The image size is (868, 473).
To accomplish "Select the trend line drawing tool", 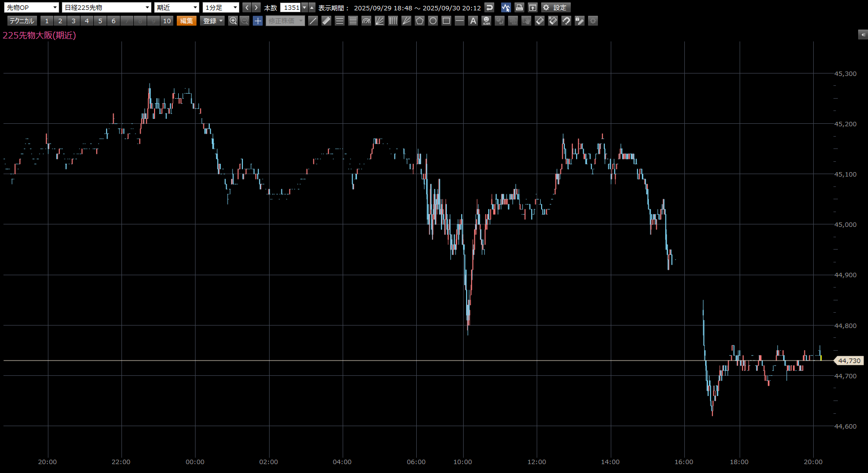I will pos(313,21).
